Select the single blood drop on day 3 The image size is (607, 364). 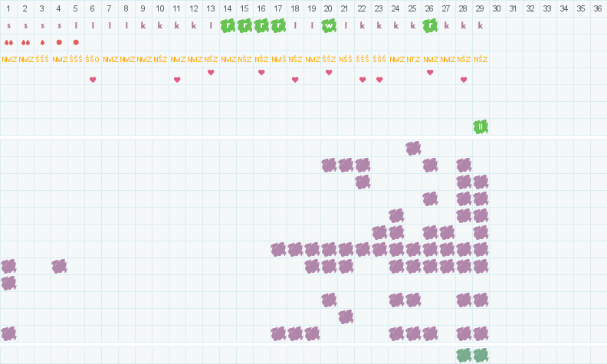pyautogui.click(x=42, y=42)
